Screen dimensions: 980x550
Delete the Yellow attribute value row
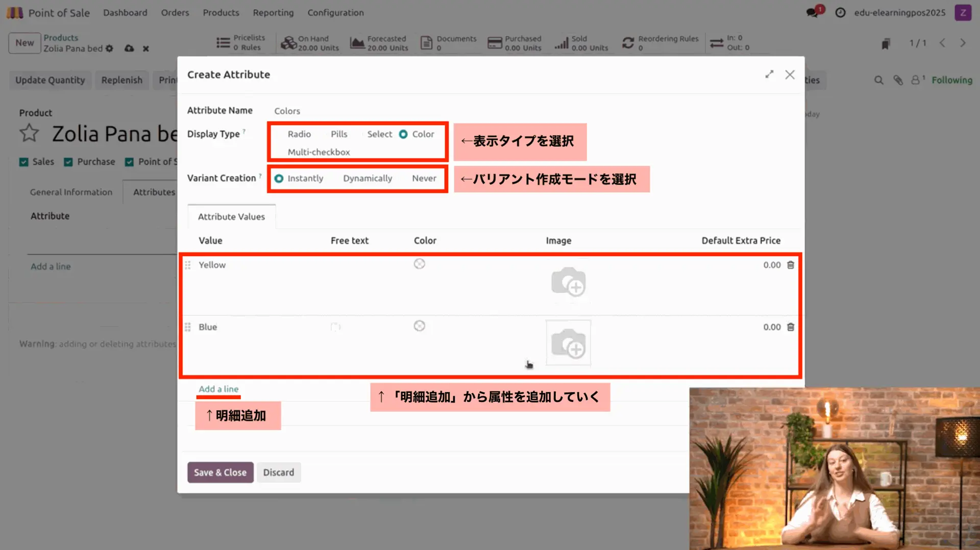pyautogui.click(x=790, y=265)
